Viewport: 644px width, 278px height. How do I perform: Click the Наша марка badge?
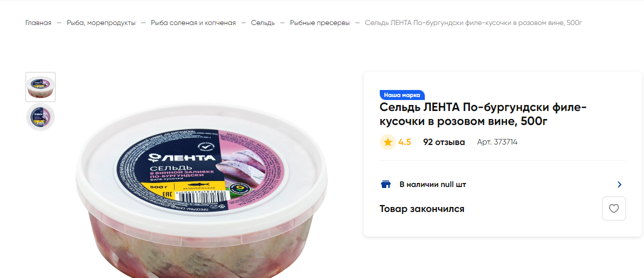point(402,95)
